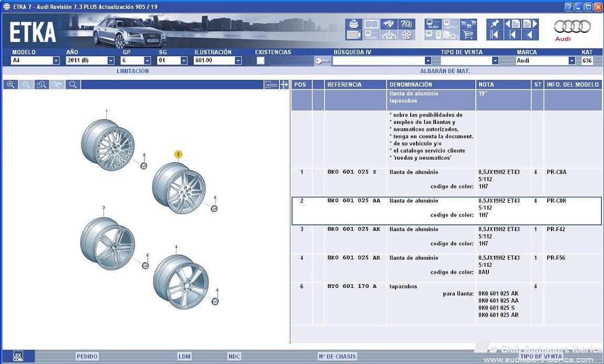Click the highlighted hotspot number 2
Image resolution: width=604 pixels, height=364 pixels.
178,154
